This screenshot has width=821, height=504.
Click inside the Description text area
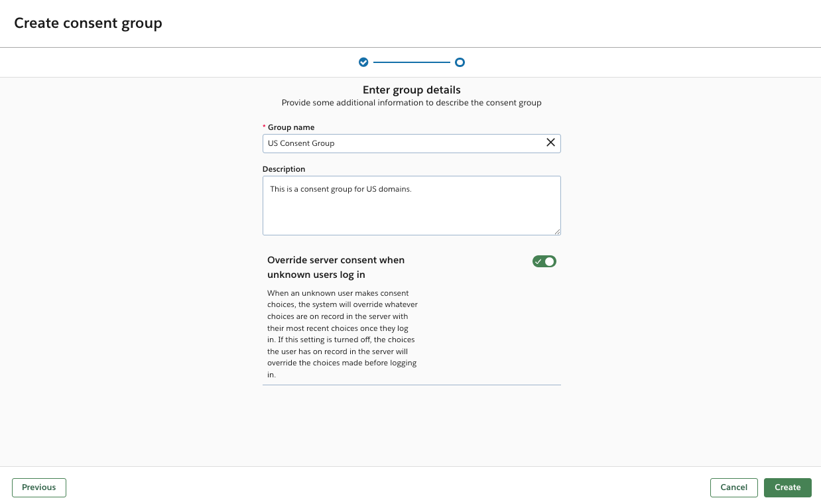click(411, 212)
